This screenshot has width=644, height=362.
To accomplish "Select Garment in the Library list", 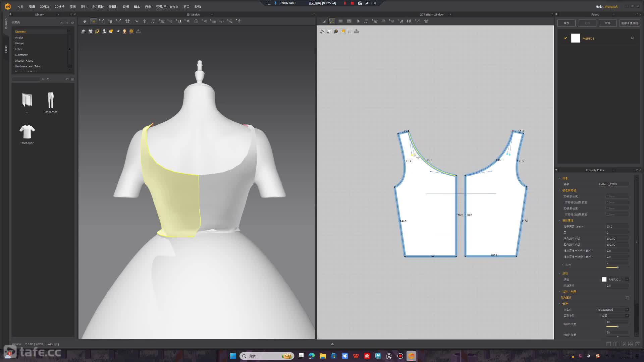I will click(x=40, y=32).
